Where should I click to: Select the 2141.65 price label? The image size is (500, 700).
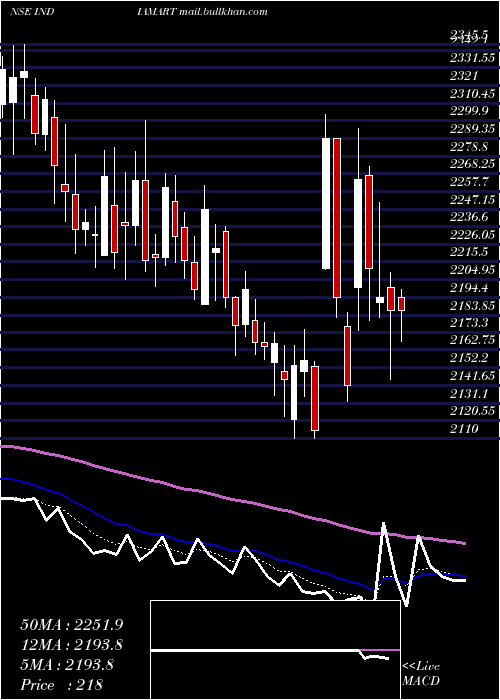[x=472, y=376]
